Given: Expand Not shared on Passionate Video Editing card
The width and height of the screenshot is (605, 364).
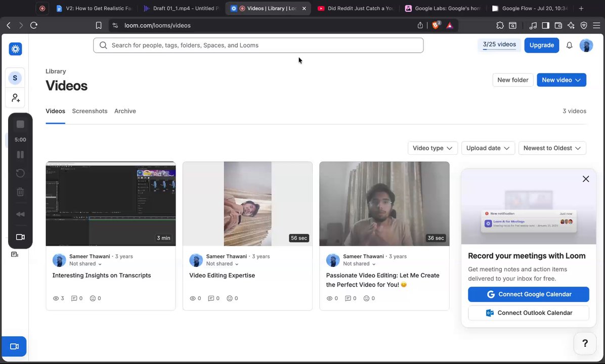Looking at the screenshot, I should coord(359,264).
